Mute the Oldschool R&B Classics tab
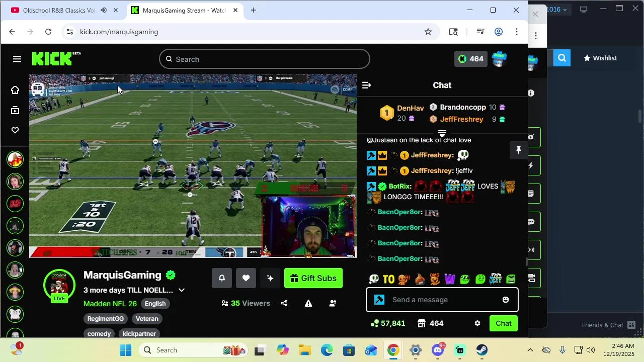644x362 pixels. 104,10
